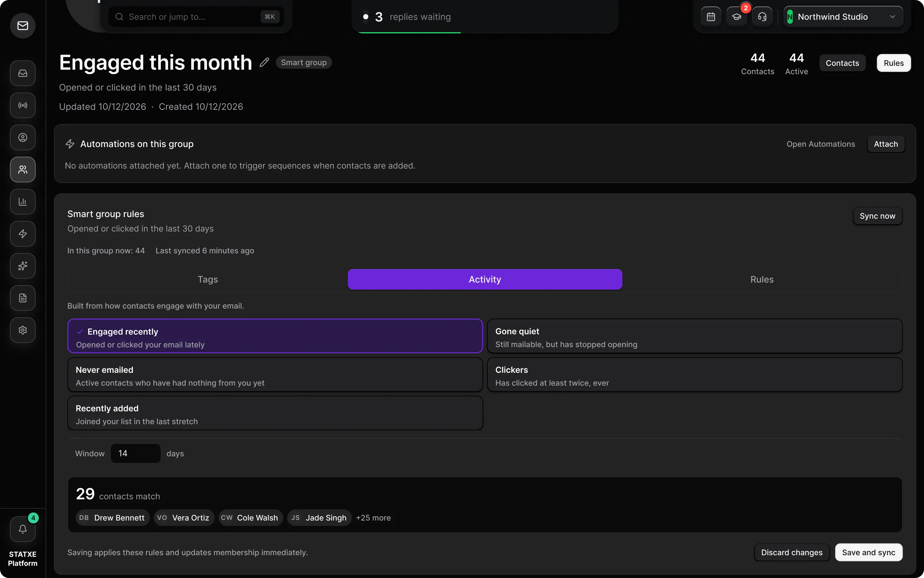Edit the group name with the pencil icon
The height and width of the screenshot is (578, 924).
[x=264, y=62]
